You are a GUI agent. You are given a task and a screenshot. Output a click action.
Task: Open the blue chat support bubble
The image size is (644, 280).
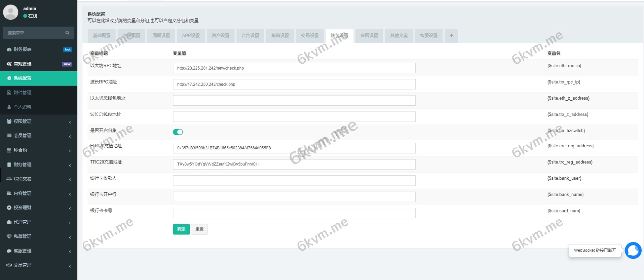tap(633, 250)
